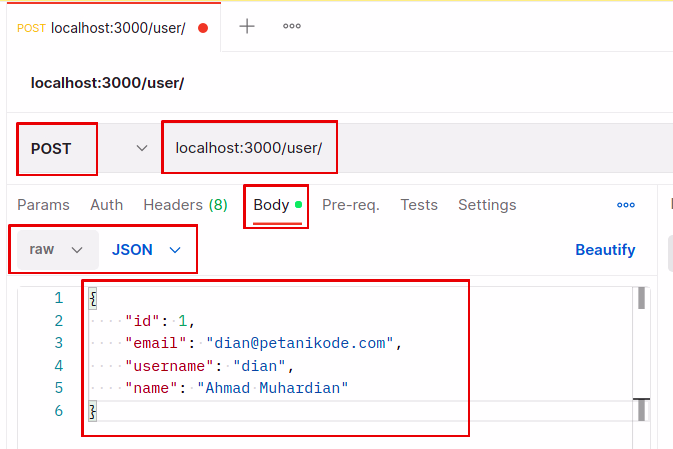The width and height of the screenshot is (673, 449).
Task: Open the Auth tab
Action: point(107,205)
